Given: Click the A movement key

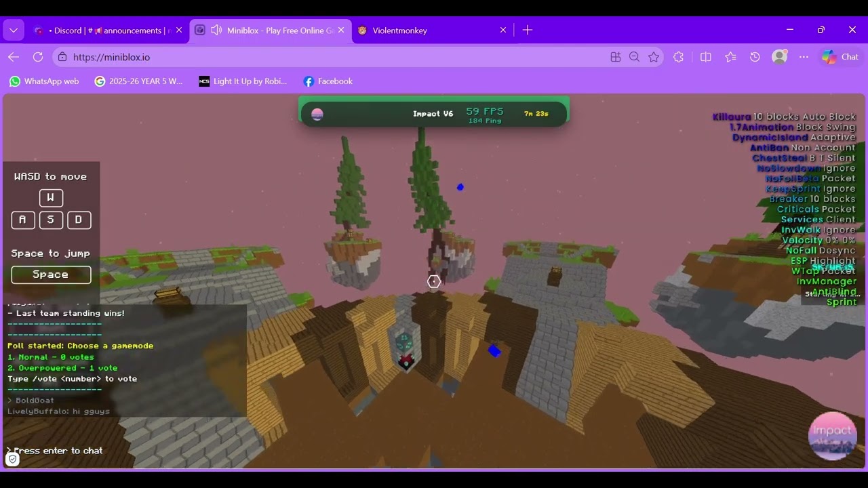Looking at the screenshot, I should [23, 220].
